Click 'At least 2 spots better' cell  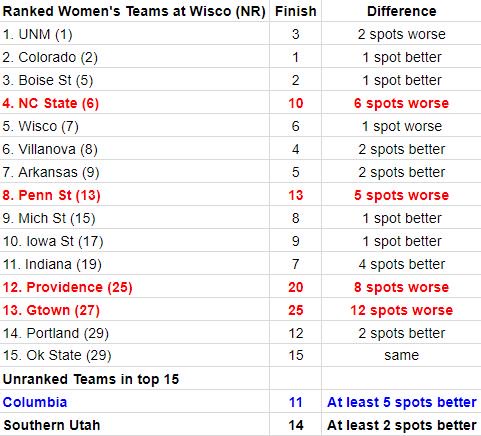click(x=401, y=425)
